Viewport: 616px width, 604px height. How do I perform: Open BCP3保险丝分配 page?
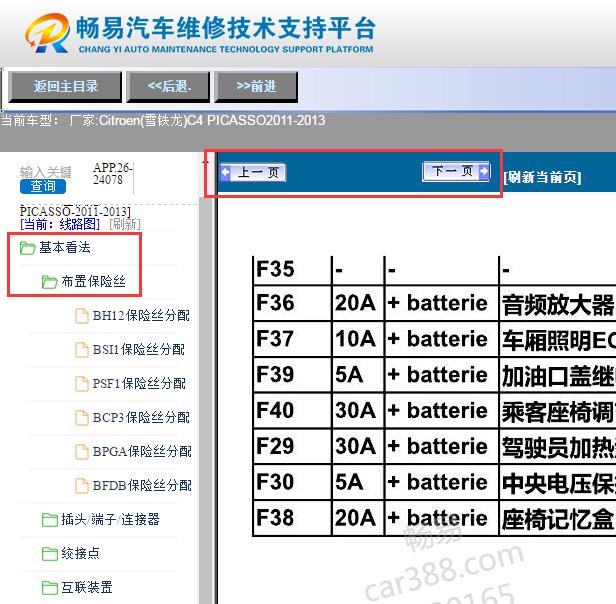click(141, 417)
